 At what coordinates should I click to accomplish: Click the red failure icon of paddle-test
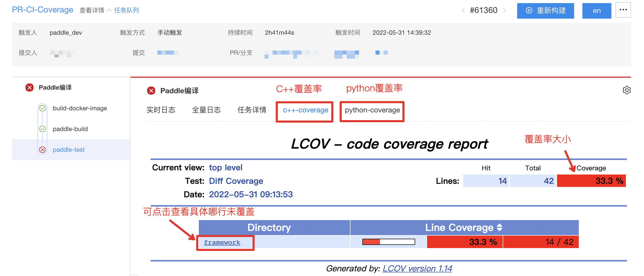42,149
